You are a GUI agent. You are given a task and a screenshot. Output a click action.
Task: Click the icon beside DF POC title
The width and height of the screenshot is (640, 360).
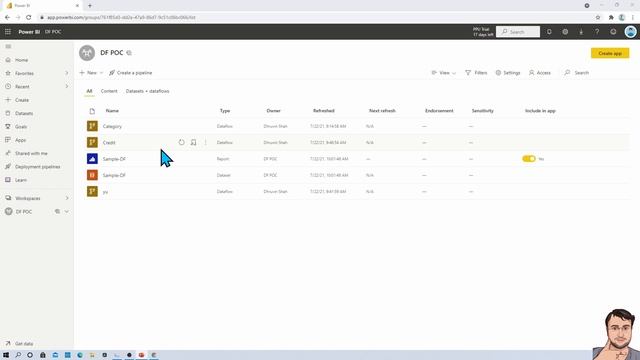(x=129, y=53)
